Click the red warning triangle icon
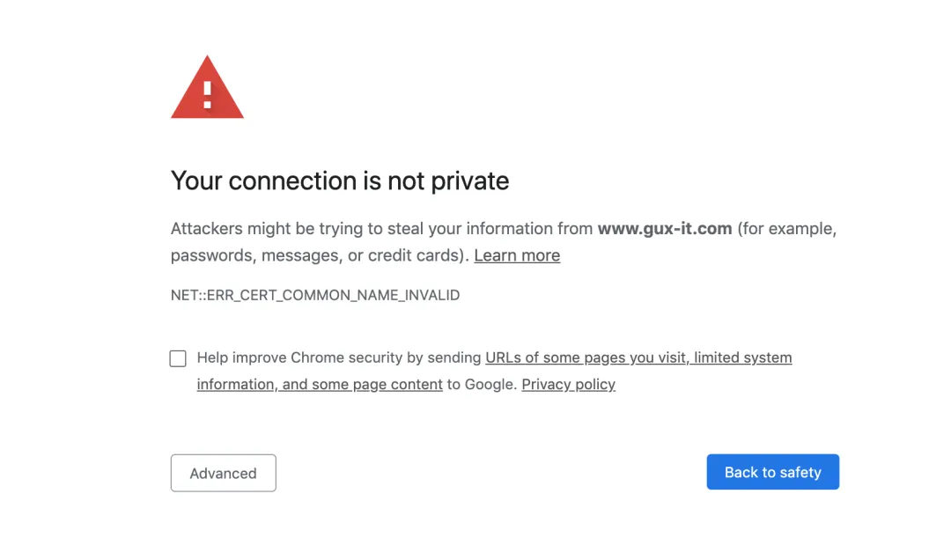This screenshot has height=560, width=951. pos(208,87)
